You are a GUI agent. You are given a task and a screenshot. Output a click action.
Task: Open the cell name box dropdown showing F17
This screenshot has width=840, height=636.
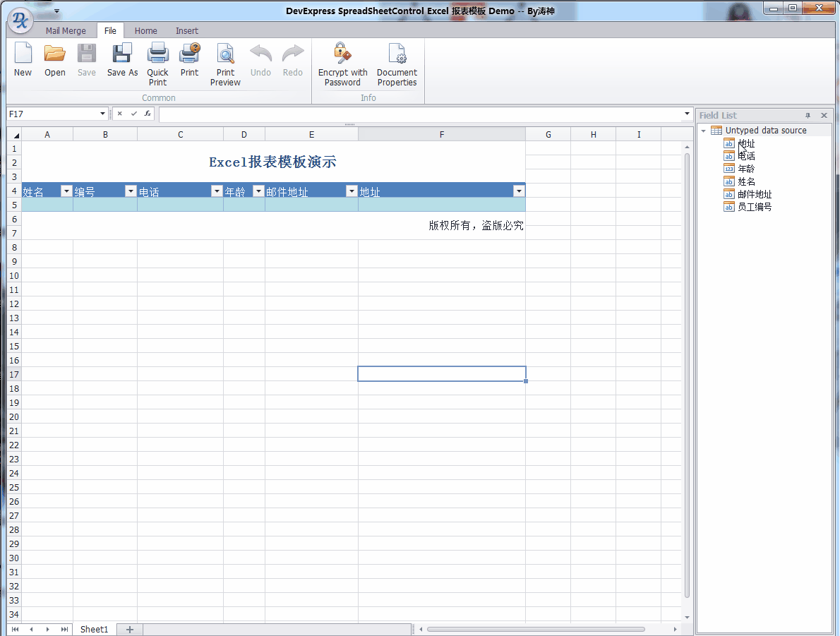[x=102, y=113]
